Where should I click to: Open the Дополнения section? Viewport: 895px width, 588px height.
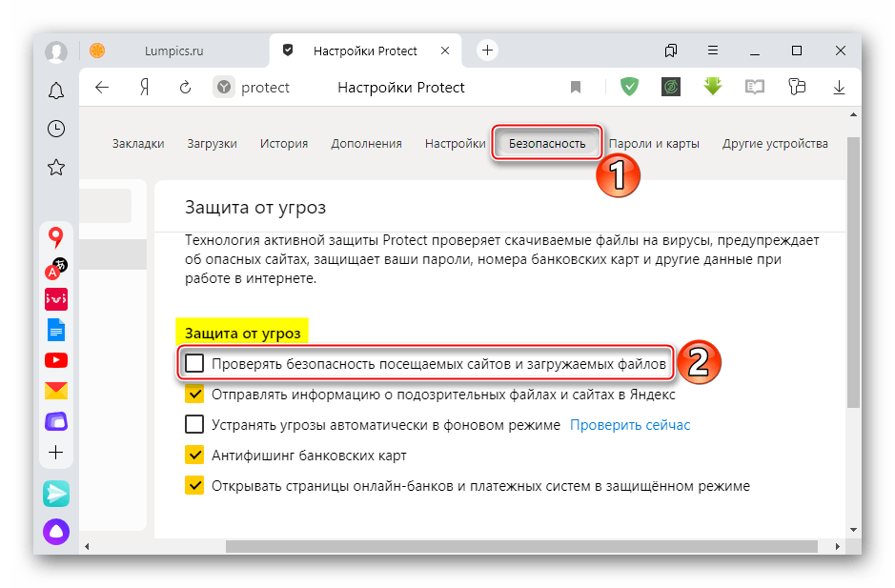366,144
